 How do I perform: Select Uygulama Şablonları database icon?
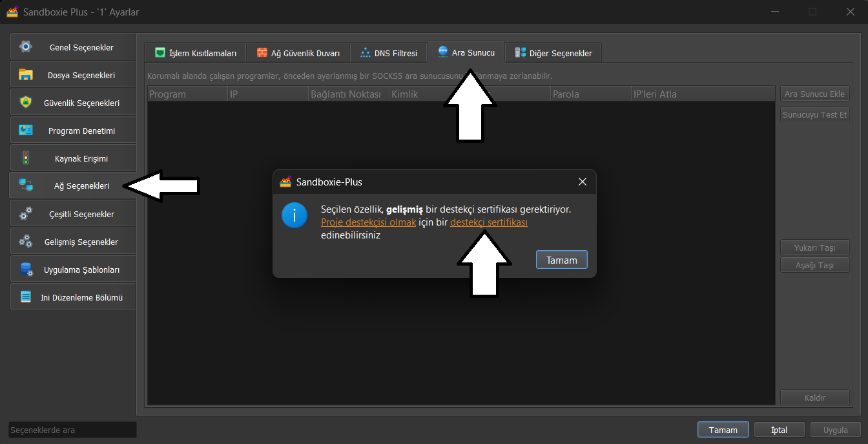[25, 270]
